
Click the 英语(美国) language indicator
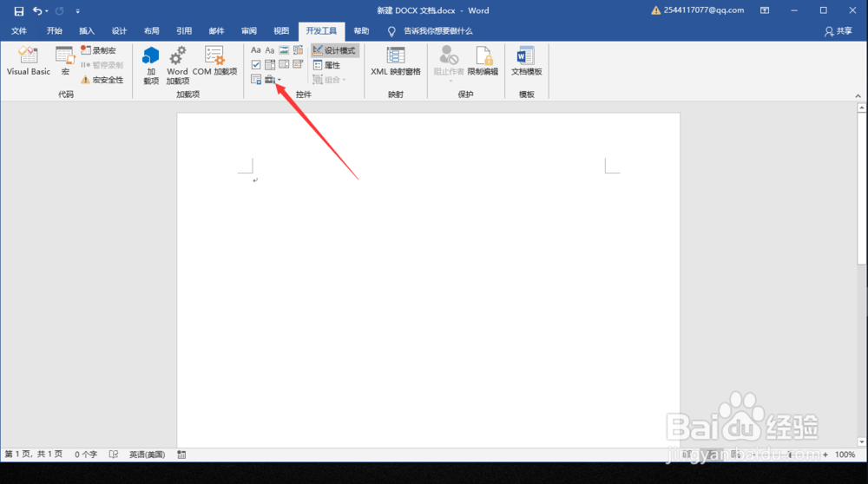click(147, 455)
